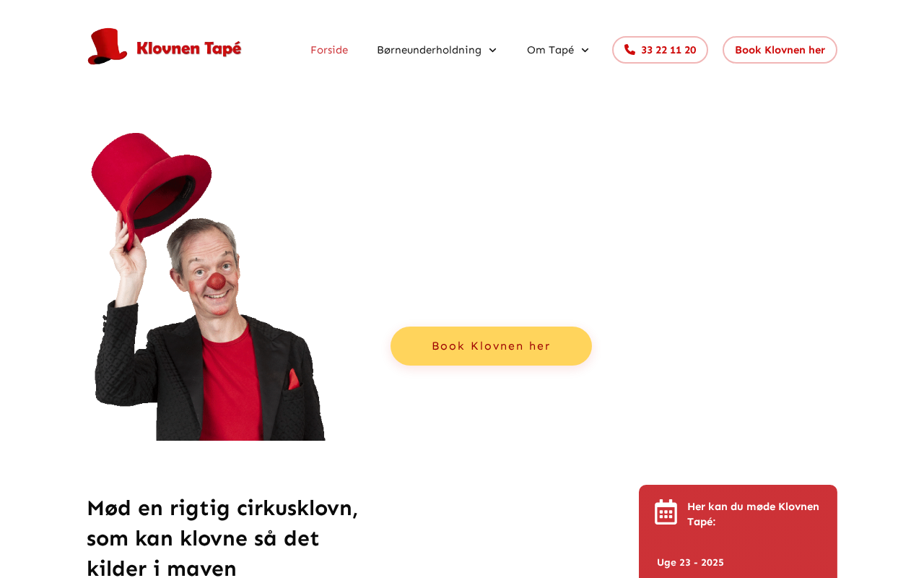Image resolution: width=924 pixels, height=578 pixels.
Task: Click the red calendar info box
Action: coord(738,531)
